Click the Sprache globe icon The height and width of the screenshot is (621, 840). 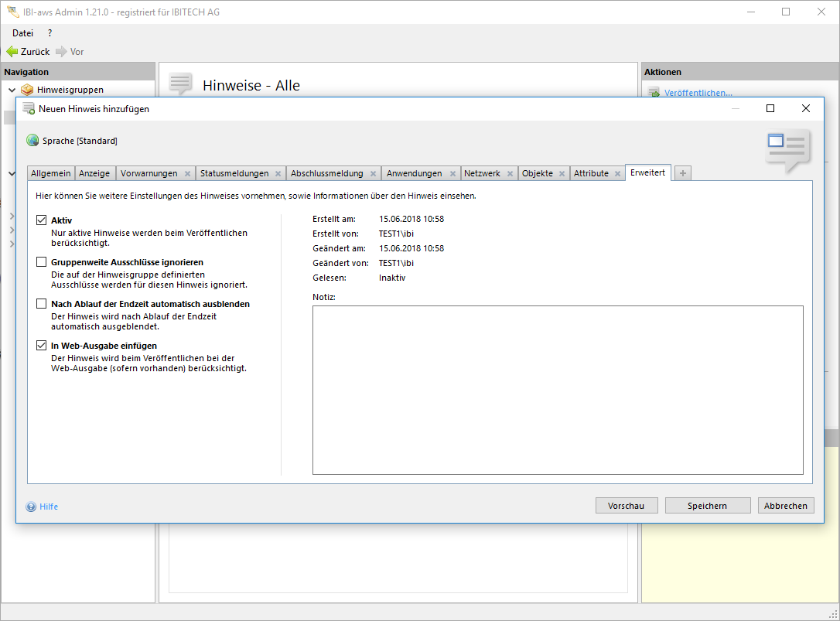[32, 141]
